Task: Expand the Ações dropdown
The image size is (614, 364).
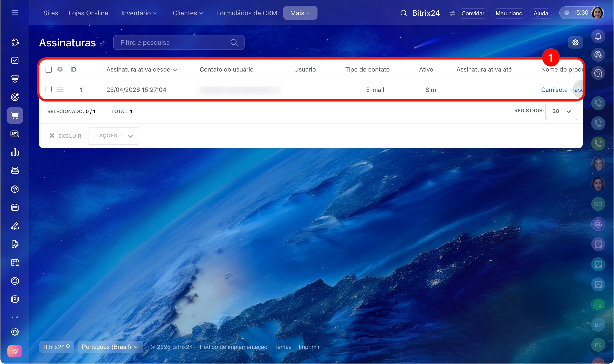Action: 113,136
